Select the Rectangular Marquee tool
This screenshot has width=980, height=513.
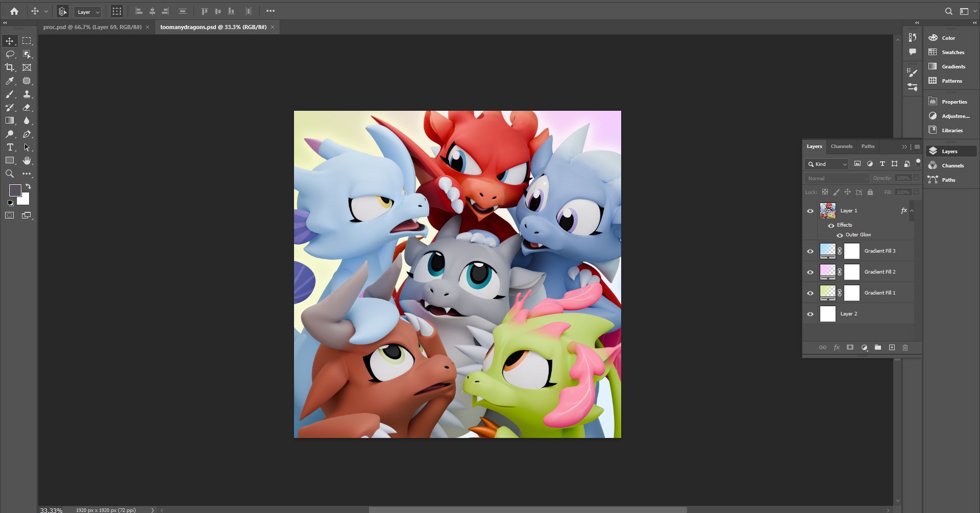(27, 41)
